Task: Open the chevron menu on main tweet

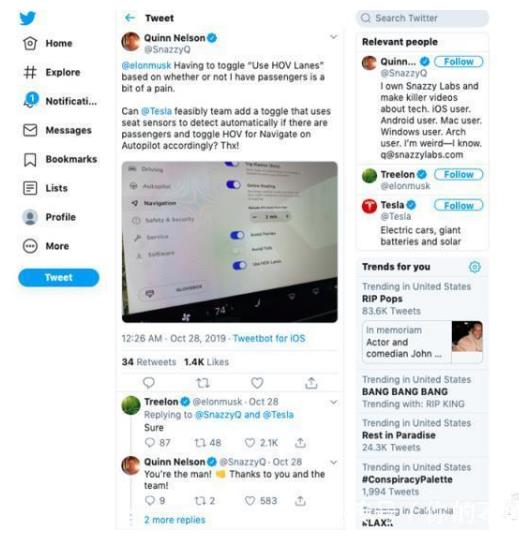Action: pyautogui.click(x=334, y=37)
